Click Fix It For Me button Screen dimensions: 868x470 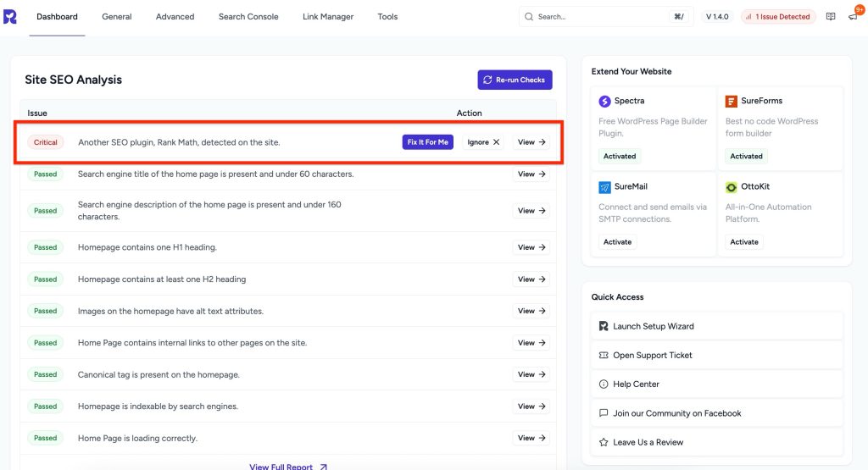[x=427, y=142]
